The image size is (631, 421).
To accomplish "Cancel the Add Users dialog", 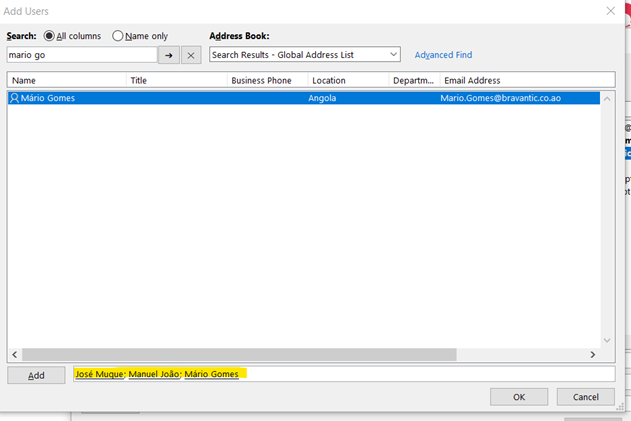I will 586,397.
